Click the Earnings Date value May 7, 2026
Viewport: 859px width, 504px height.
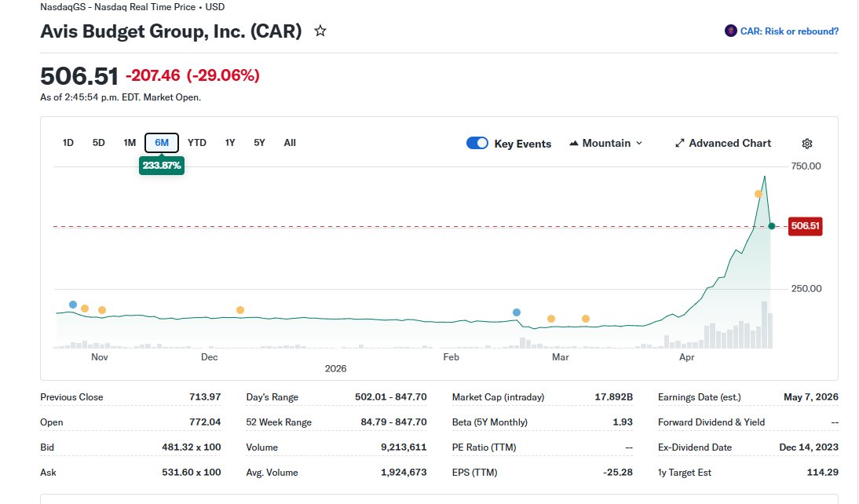coord(811,396)
